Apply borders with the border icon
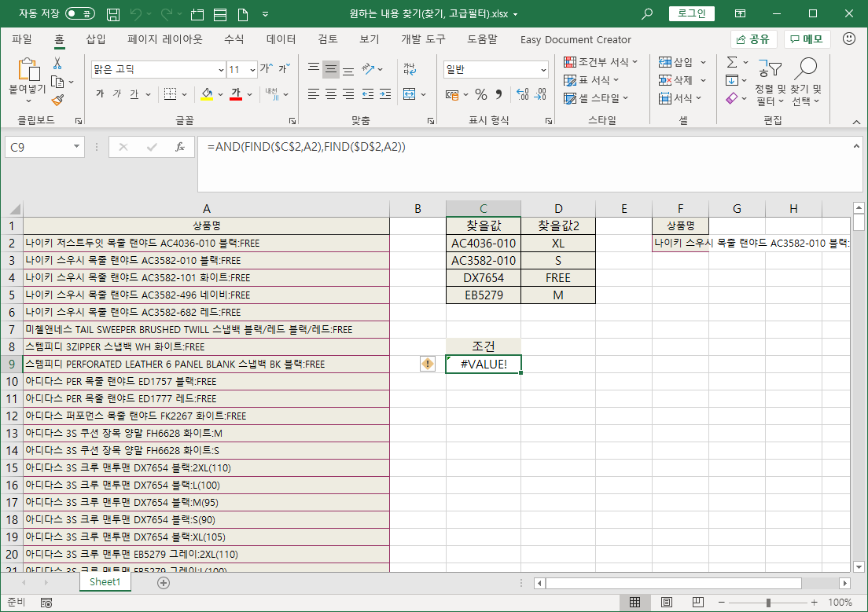The height and width of the screenshot is (612, 868). 171,94
